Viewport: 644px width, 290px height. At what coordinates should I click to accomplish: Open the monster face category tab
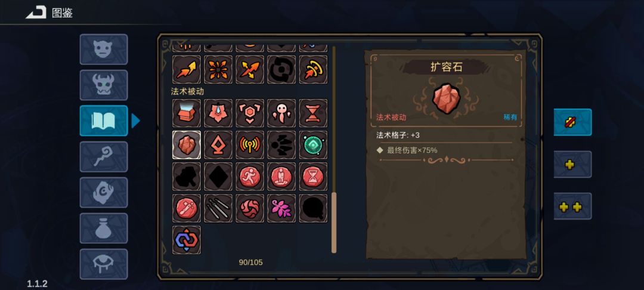point(104,50)
